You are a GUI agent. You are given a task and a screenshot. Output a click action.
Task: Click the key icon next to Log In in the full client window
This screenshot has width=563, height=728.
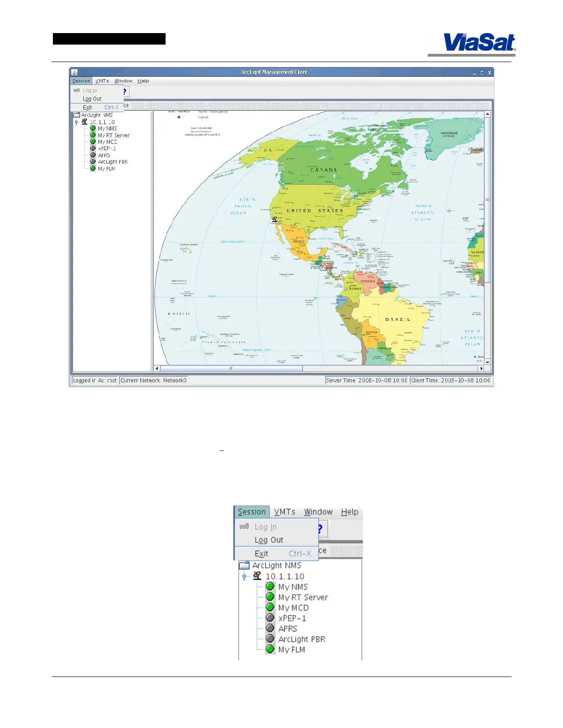(76, 91)
